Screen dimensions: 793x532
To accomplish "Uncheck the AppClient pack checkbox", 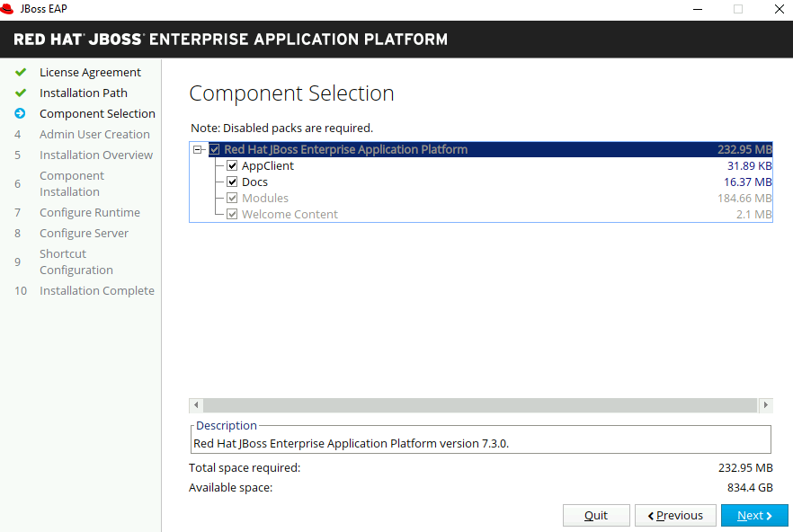I will [x=232, y=165].
